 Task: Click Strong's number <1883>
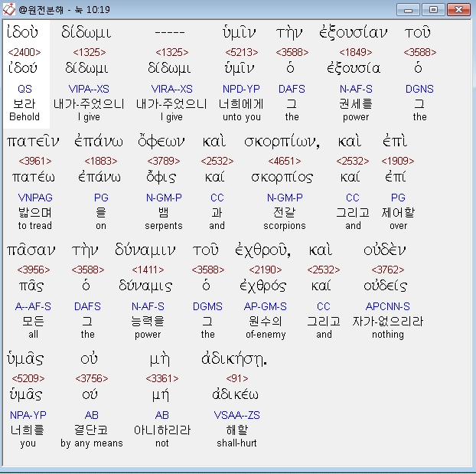tap(101, 161)
